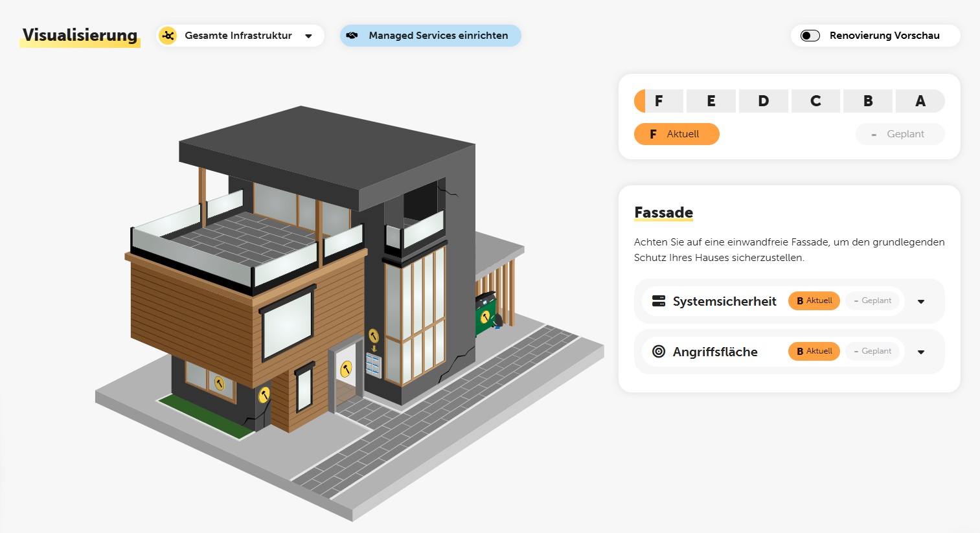Enable the Renovierung Vorschau toggle

click(810, 36)
